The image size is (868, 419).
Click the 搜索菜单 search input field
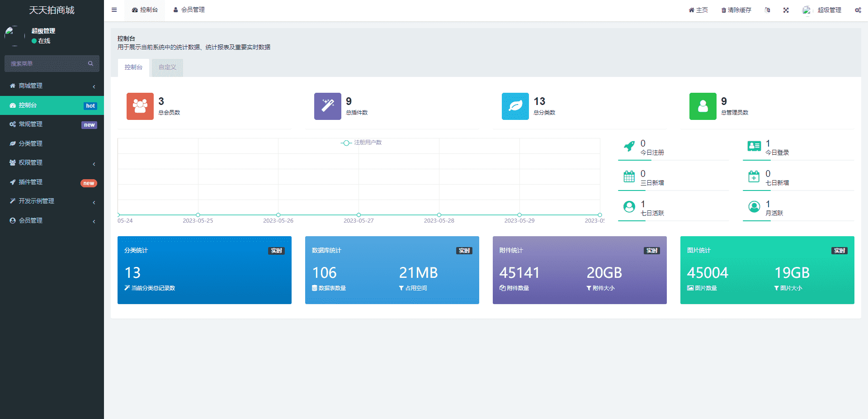point(45,63)
